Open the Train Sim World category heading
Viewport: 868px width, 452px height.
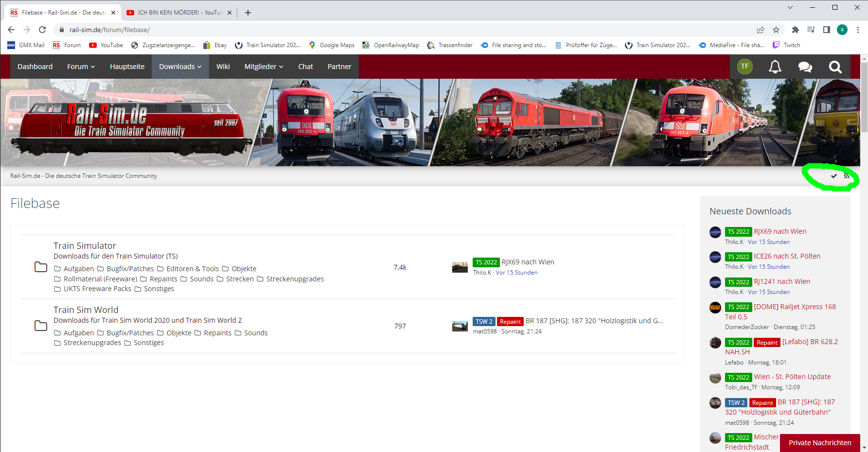86,310
